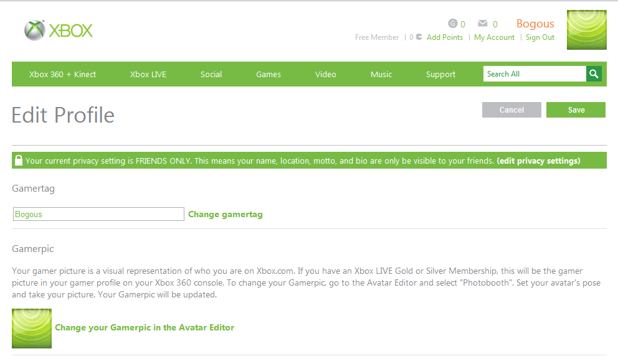
Task: Open the Music menu
Action: pyautogui.click(x=381, y=75)
